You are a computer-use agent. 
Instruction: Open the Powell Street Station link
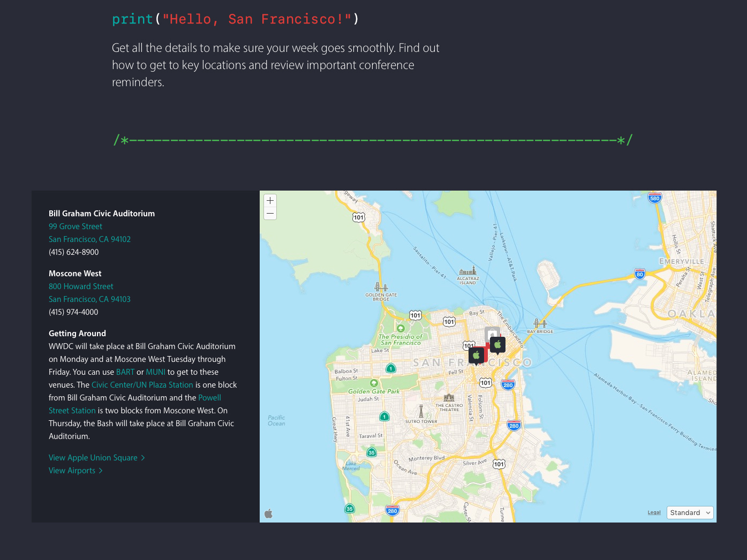135,404
